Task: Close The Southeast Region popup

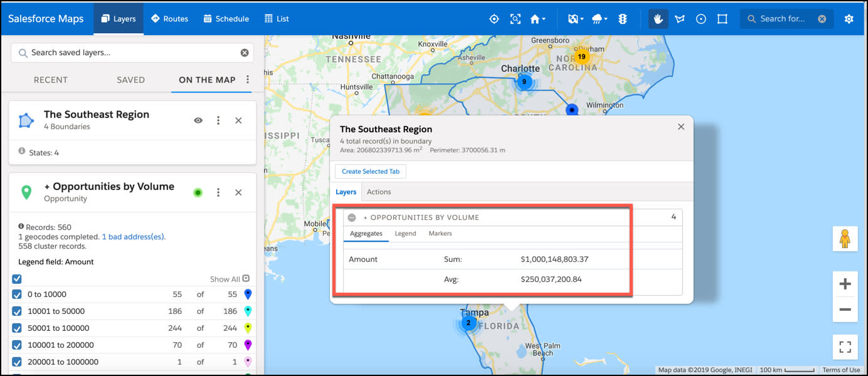Action: pyautogui.click(x=681, y=127)
